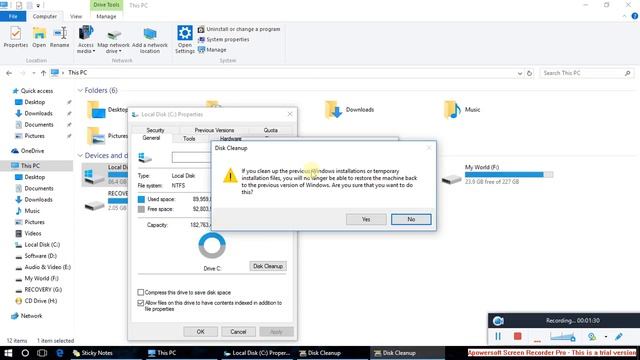Open the Manage ribbon tab

pos(106,16)
